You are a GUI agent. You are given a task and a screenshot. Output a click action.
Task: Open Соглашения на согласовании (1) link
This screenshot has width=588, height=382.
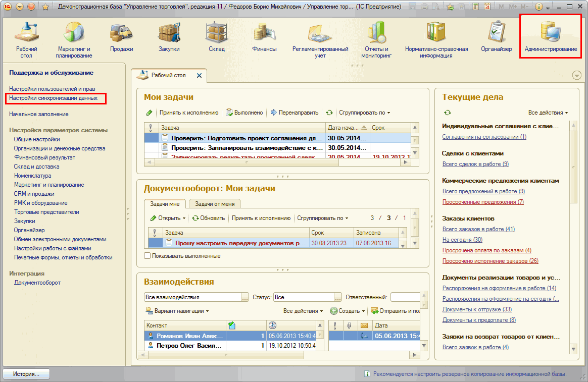pyautogui.click(x=484, y=137)
